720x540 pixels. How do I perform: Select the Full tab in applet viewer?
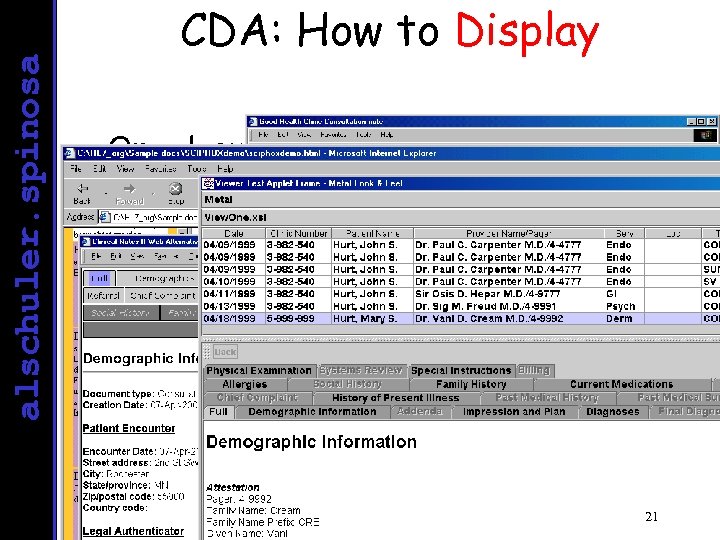tap(218, 411)
